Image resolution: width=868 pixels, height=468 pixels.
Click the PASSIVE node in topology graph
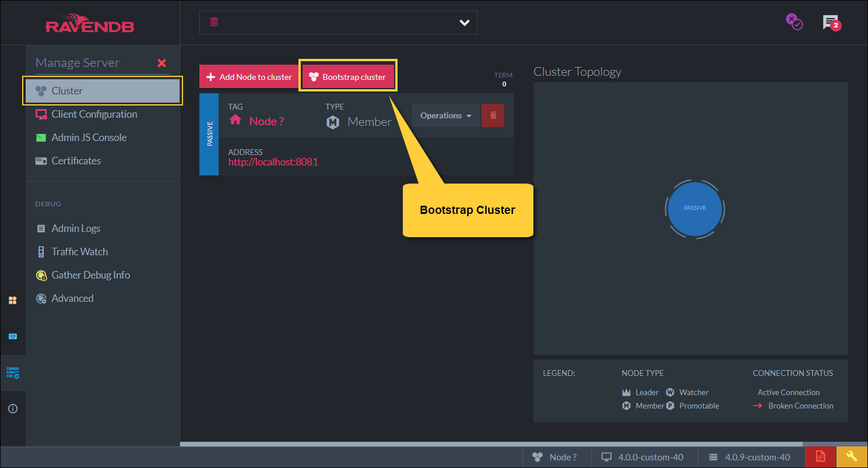(694, 208)
